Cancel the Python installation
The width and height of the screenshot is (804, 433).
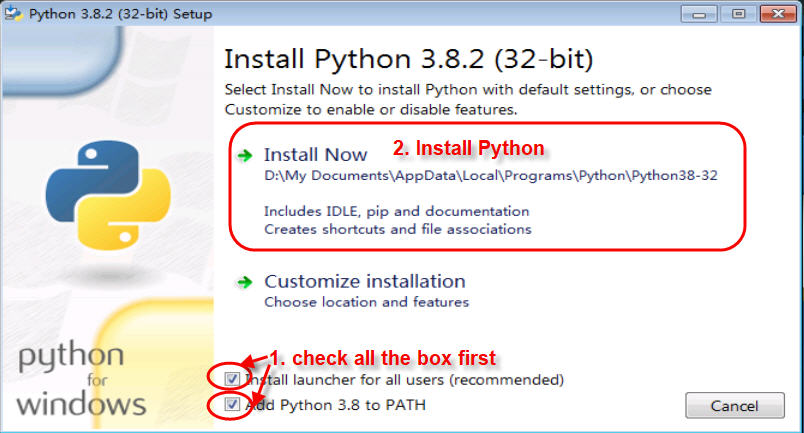735,406
